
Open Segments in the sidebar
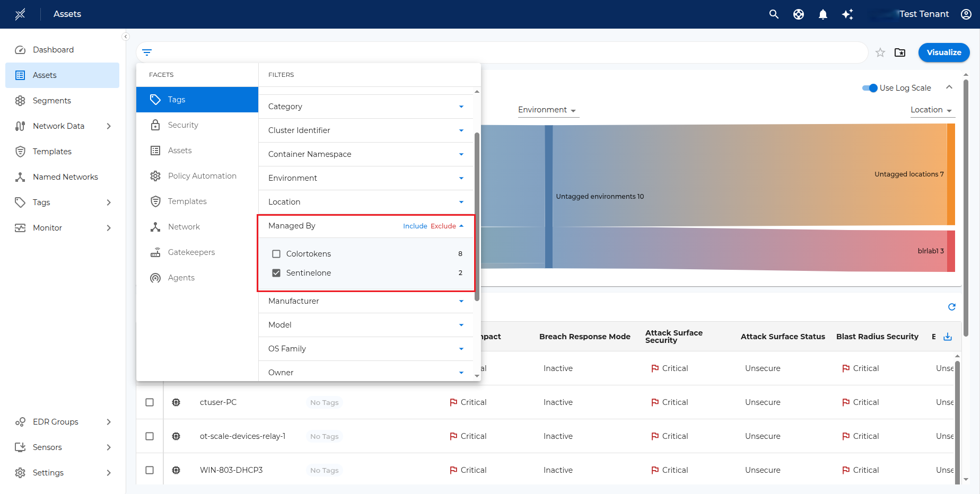[51, 101]
